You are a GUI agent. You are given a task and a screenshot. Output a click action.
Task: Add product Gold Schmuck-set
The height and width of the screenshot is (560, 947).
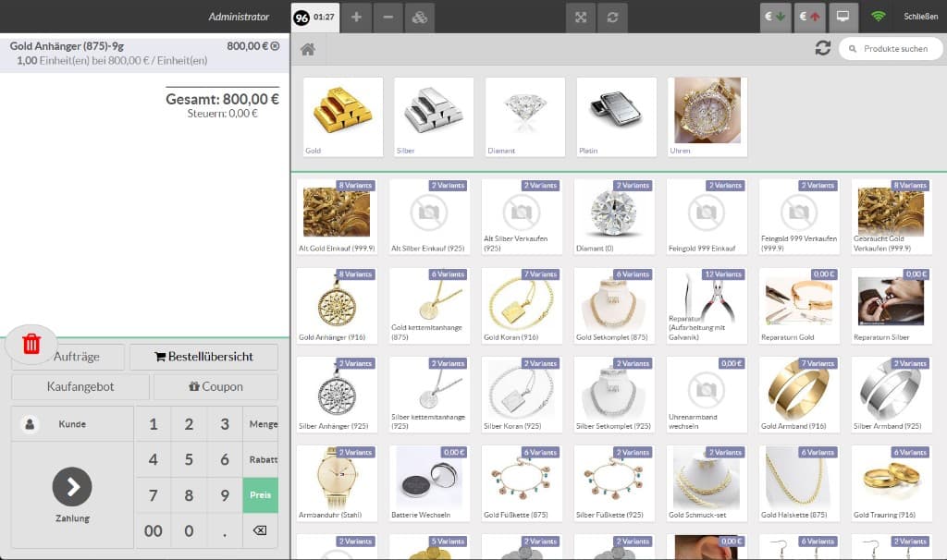(707, 483)
